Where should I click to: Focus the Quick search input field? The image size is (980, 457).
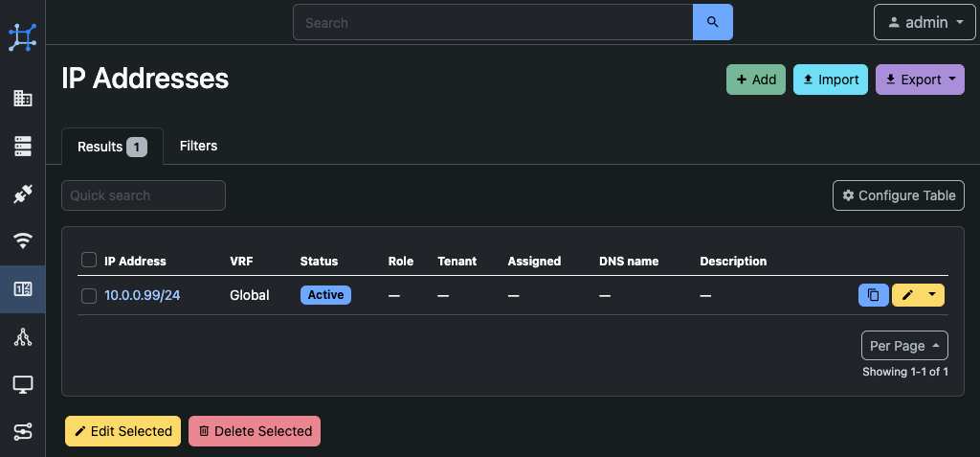[144, 195]
